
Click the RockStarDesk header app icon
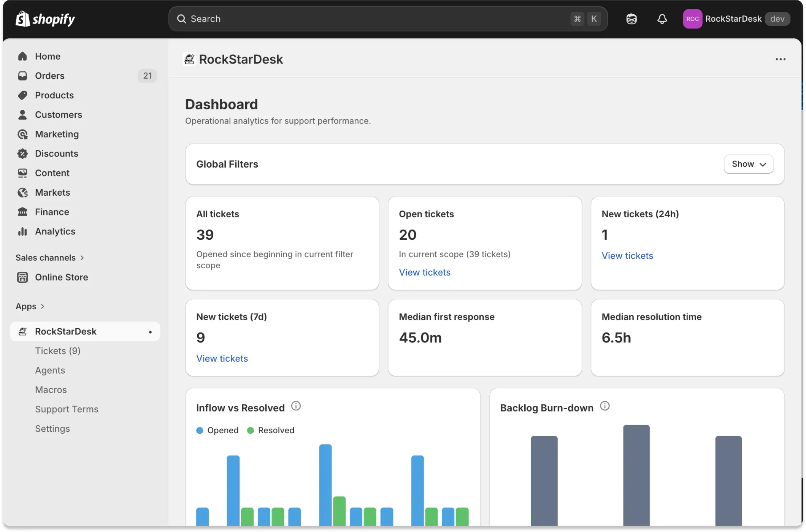point(189,59)
